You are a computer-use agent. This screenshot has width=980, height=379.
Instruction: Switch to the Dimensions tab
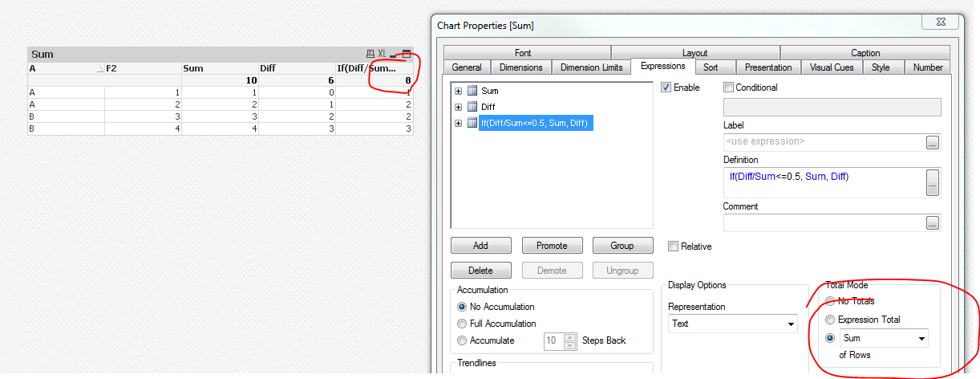pos(520,67)
